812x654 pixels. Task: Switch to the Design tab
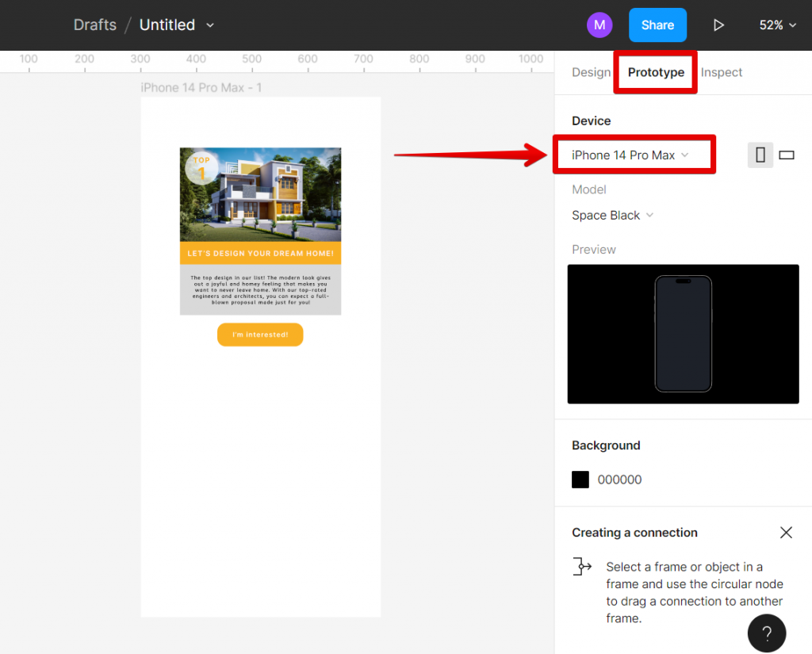pyautogui.click(x=591, y=72)
